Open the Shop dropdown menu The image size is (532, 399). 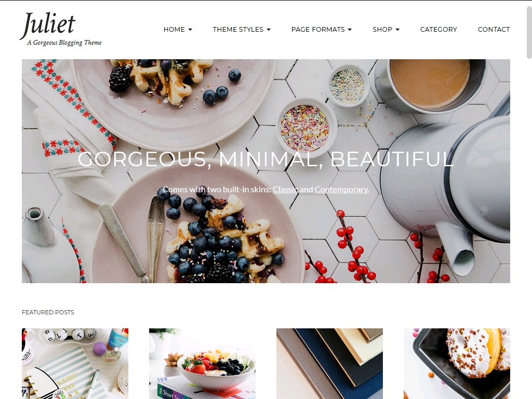click(386, 30)
